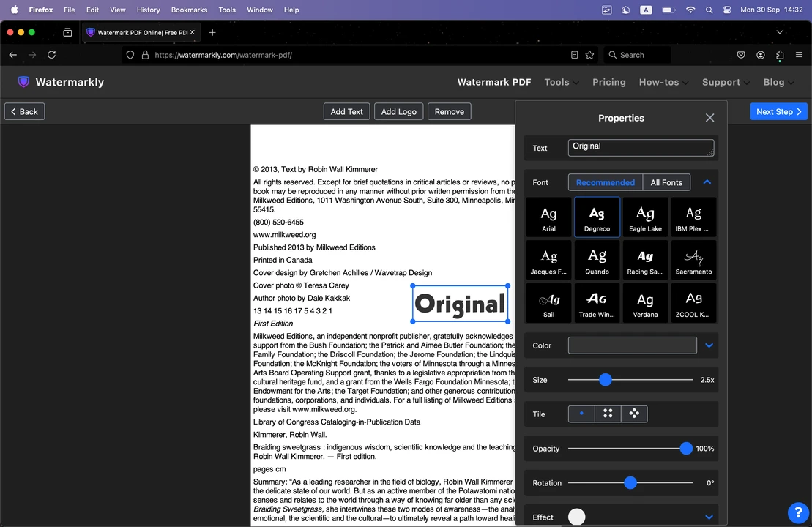This screenshot has width=812, height=527.
Task: Open the help chat bubble
Action: point(797,512)
